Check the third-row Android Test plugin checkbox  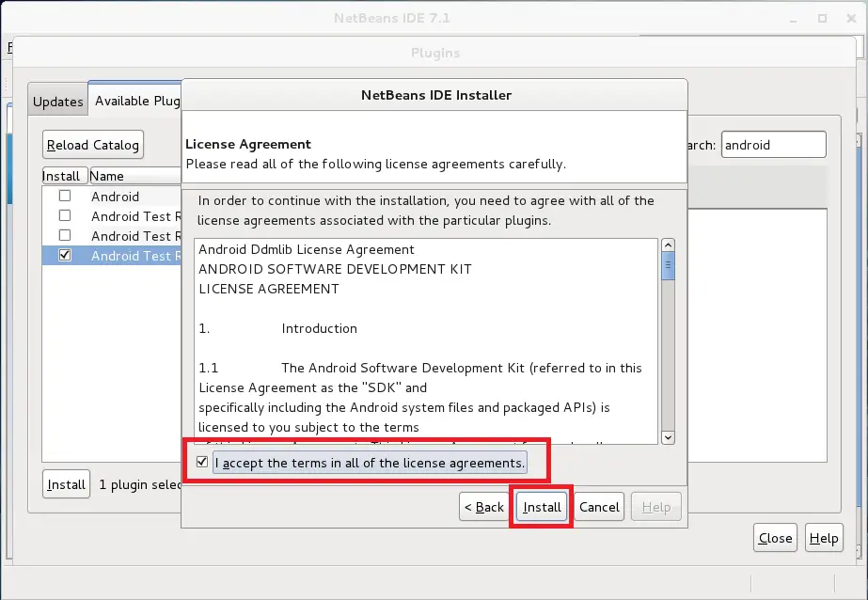(65, 236)
